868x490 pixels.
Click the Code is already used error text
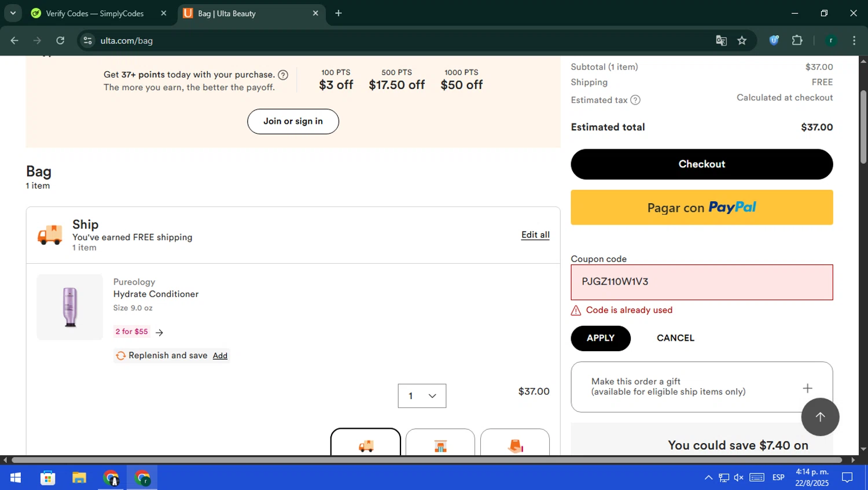click(629, 310)
